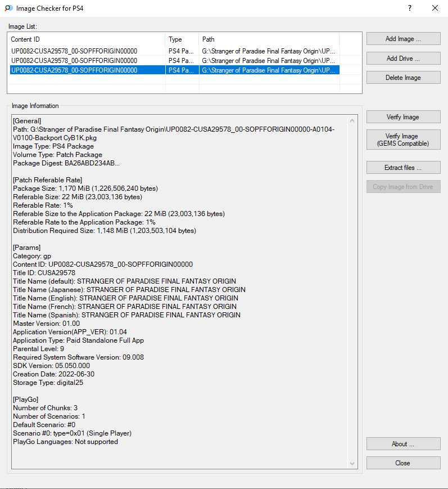448x489 pixels.
Task: Click the Package Digest line
Action: (66, 163)
